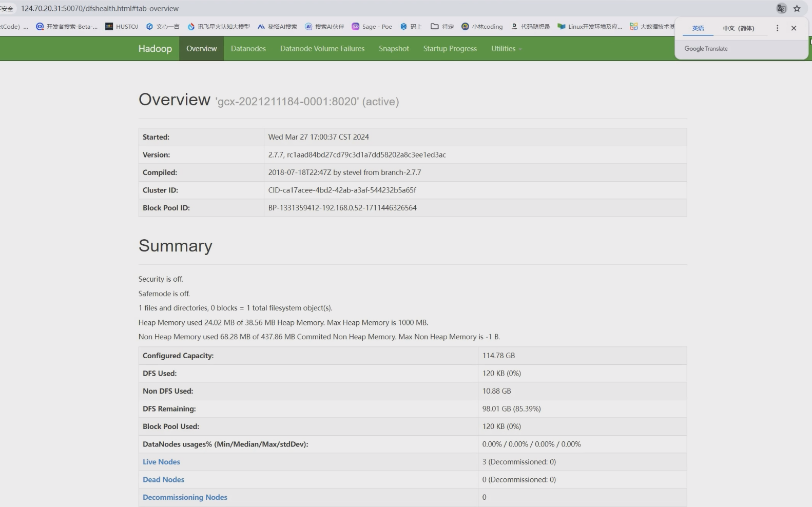This screenshot has height=507, width=812.
Task: Bookmark this page with the star icon
Action: point(797,9)
